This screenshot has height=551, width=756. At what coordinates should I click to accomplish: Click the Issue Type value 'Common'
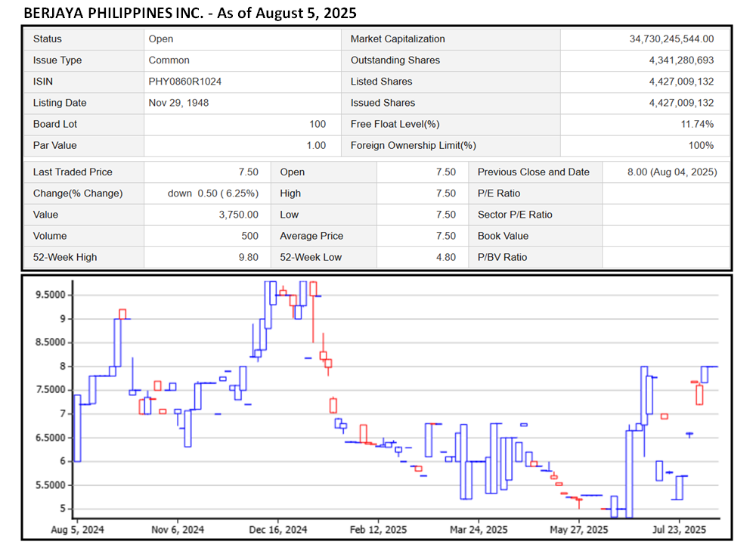coord(169,60)
